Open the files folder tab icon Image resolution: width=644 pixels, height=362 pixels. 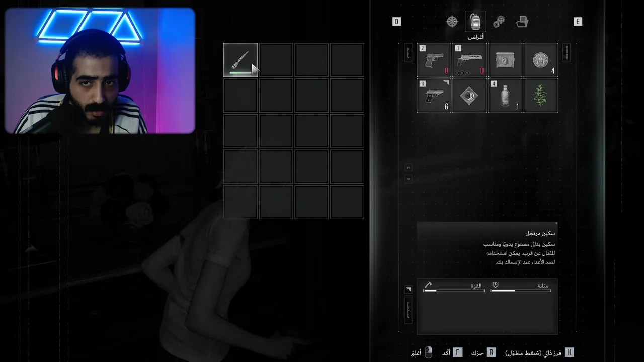click(x=522, y=22)
